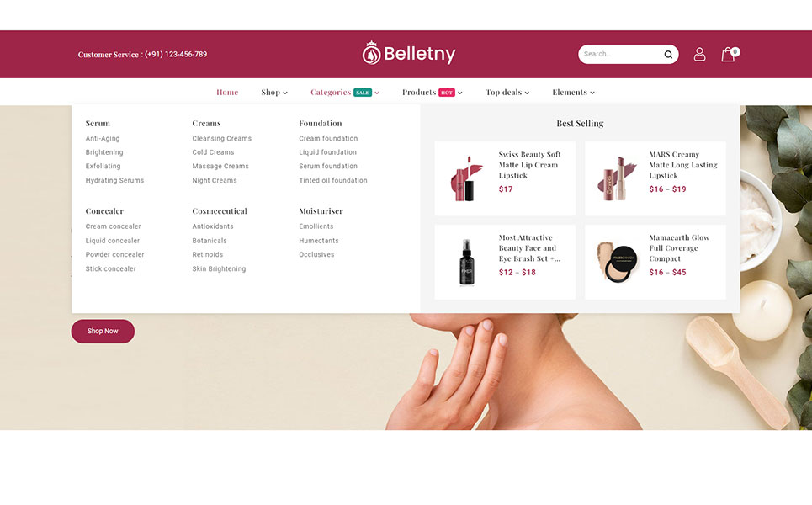Viewport: 812px width, 505px height.
Task: Open the Skin Brightening link
Action: (x=219, y=268)
